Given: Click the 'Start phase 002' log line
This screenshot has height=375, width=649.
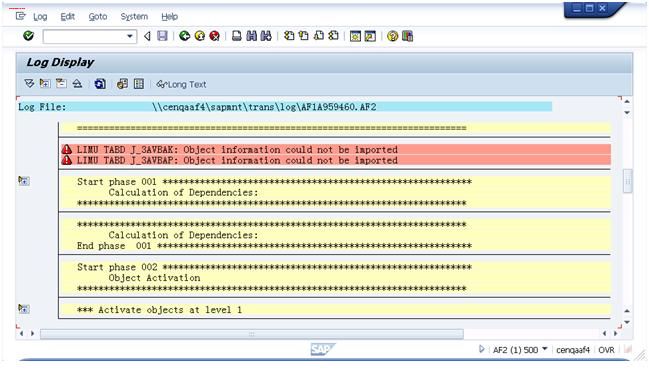Looking at the screenshot, I should pos(274,267).
